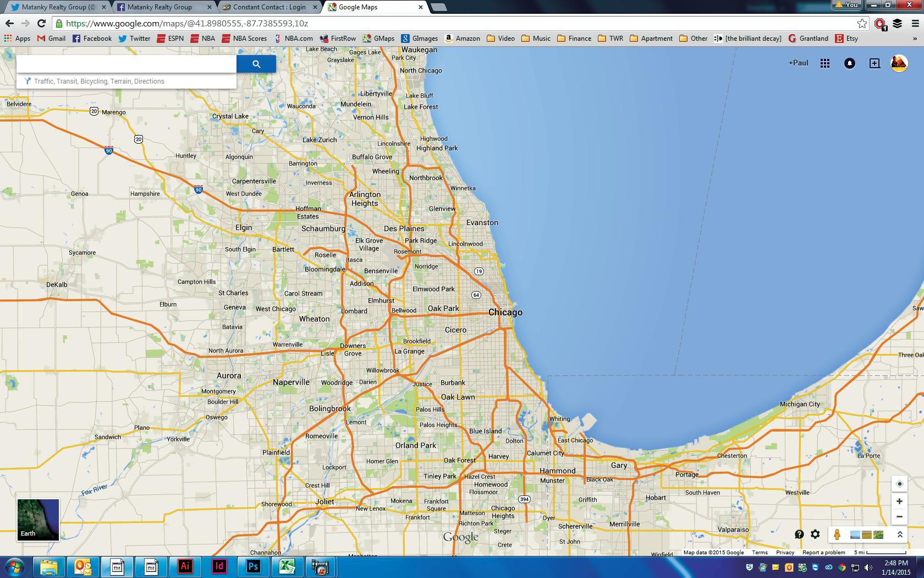This screenshot has width=924, height=578.
Task: Reload the current page
Action: tap(41, 23)
